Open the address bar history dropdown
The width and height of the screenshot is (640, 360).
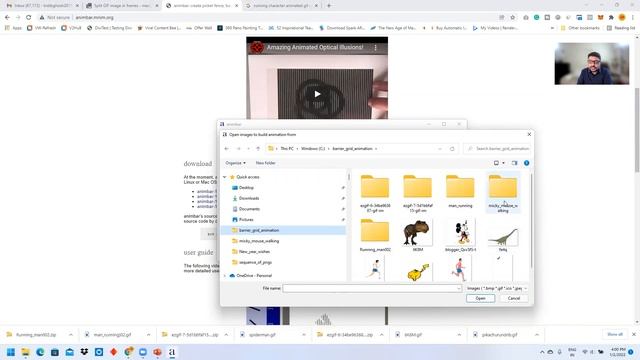click(440, 149)
